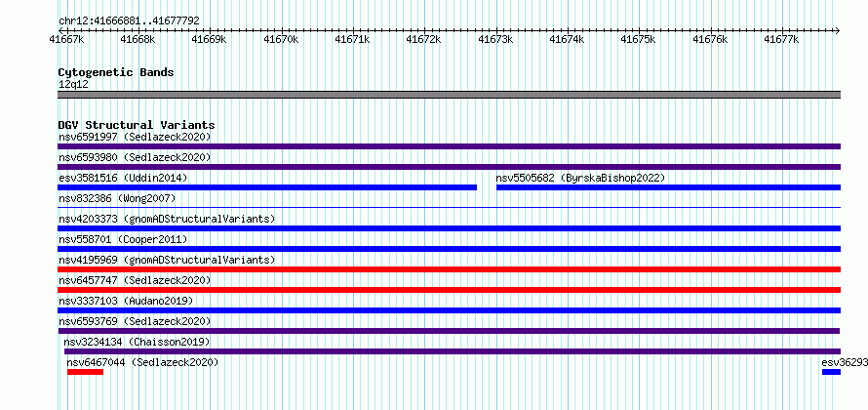
Task: Click the nsv3337103 (Audano2019) label
Action: coord(126,301)
